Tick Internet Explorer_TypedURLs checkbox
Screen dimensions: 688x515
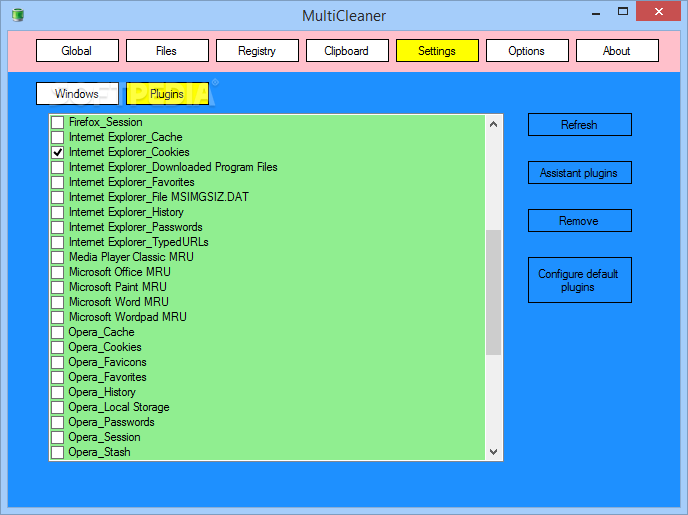coord(57,242)
